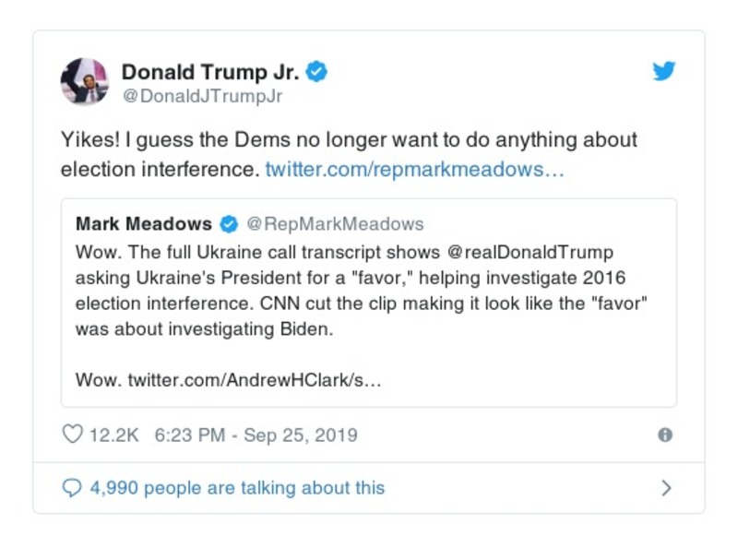Screen dimensions: 738x560
Task: Click the Twitter bird logo
Action: [x=664, y=72]
